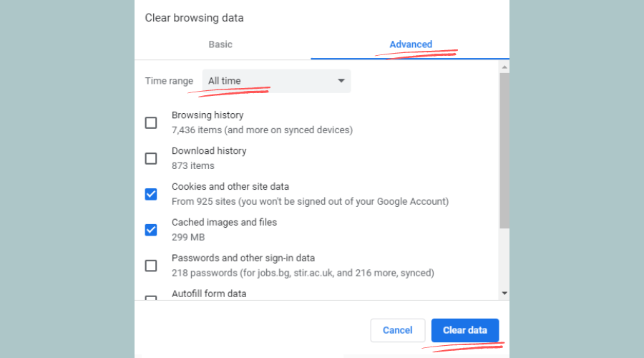The height and width of the screenshot is (358, 644).
Task: Click the vertical scrollbar thumb
Action: point(504,150)
